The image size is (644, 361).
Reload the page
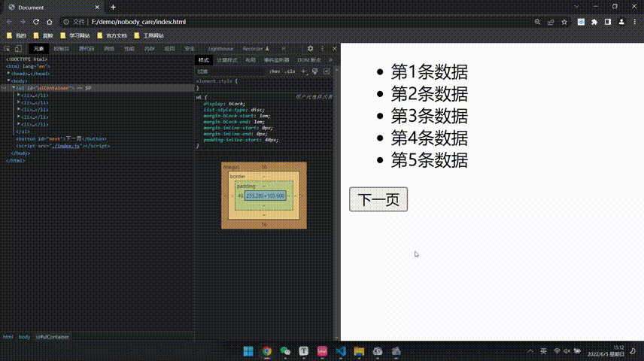click(x=36, y=22)
